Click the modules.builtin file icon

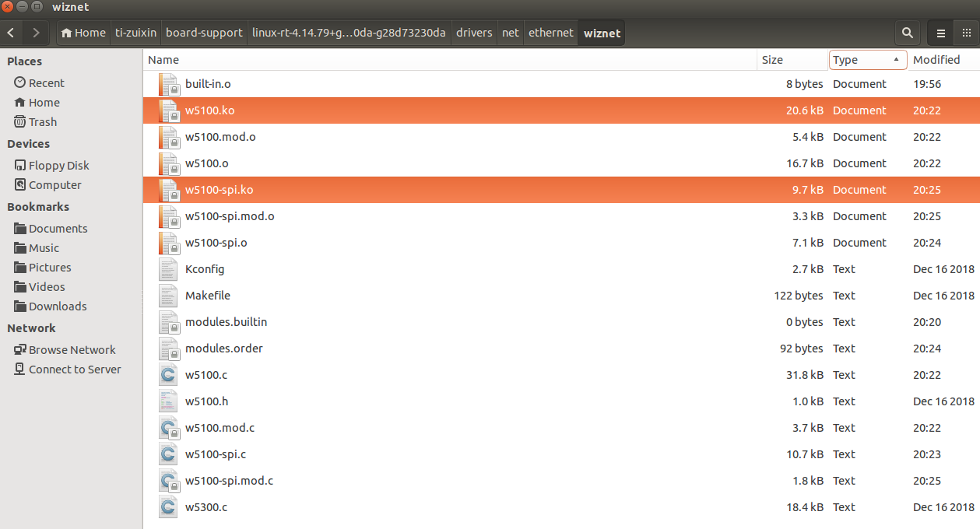click(168, 322)
